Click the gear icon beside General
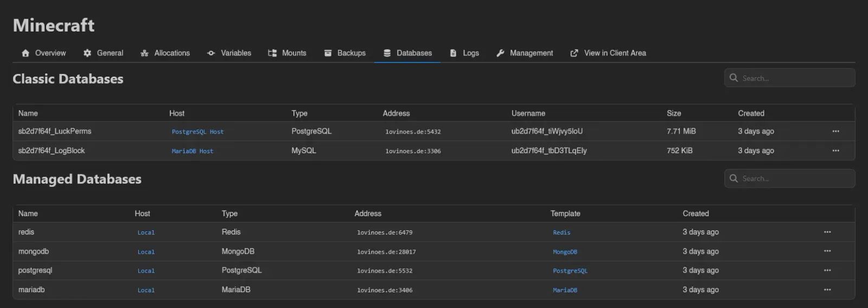868x308 pixels. (87, 53)
